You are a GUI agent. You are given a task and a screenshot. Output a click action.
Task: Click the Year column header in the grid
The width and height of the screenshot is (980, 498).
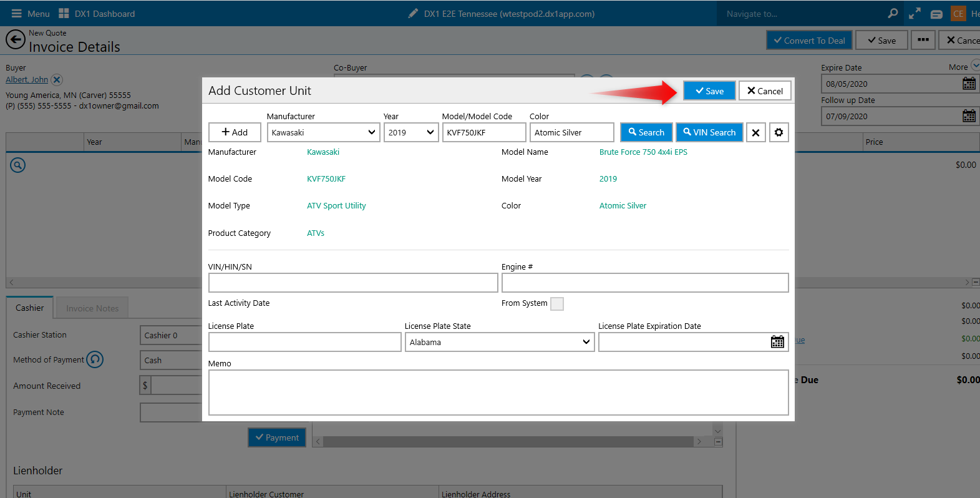tap(132, 142)
